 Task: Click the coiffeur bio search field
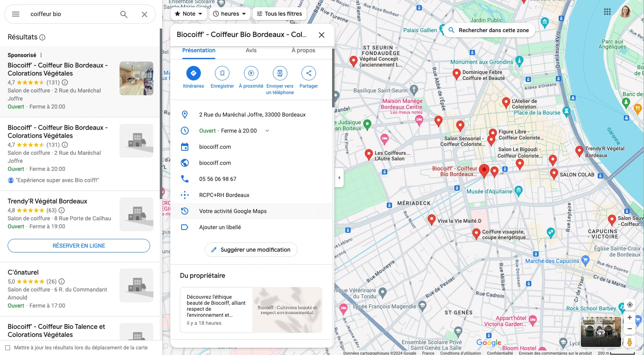tap(72, 14)
